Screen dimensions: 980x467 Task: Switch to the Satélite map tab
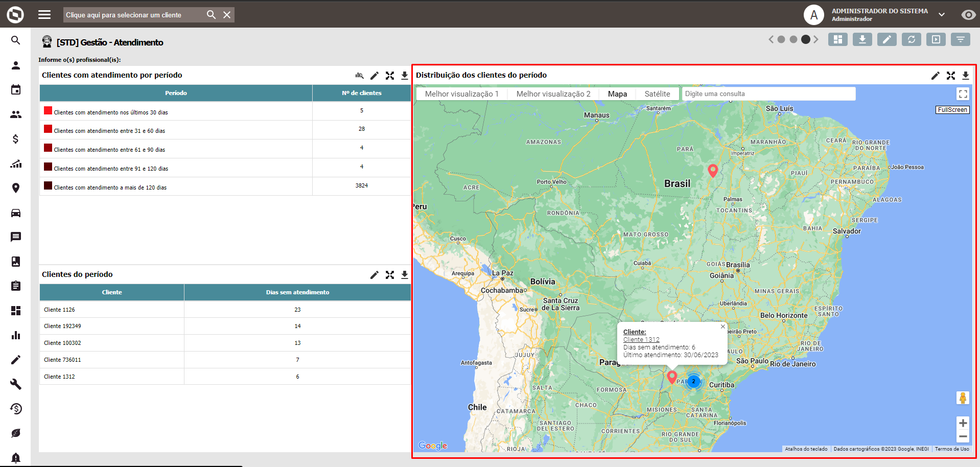pyautogui.click(x=657, y=94)
